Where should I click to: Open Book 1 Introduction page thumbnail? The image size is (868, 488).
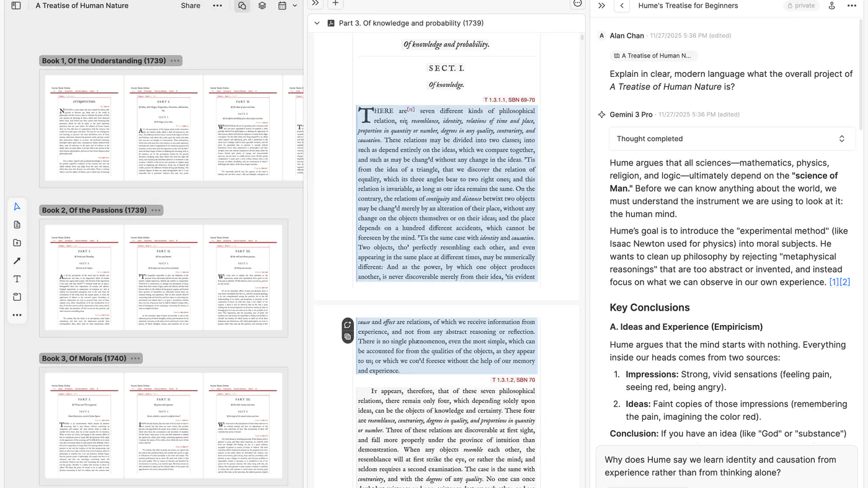point(84,128)
